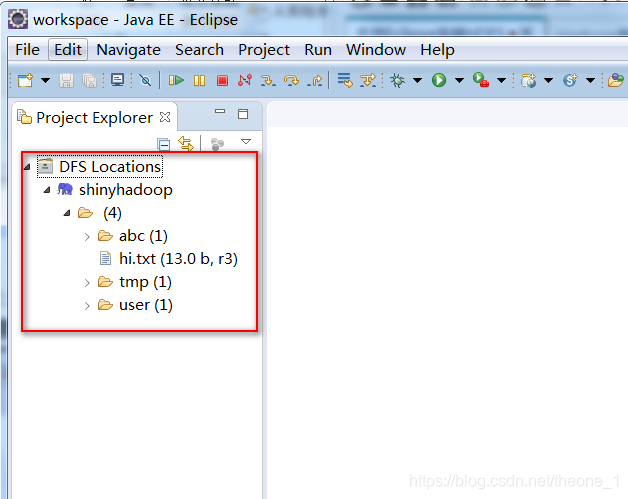Open the New wizard dropdown arrow
Image resolution: width=628 pixels, height=499 pixels.
(x=46, y=80)
